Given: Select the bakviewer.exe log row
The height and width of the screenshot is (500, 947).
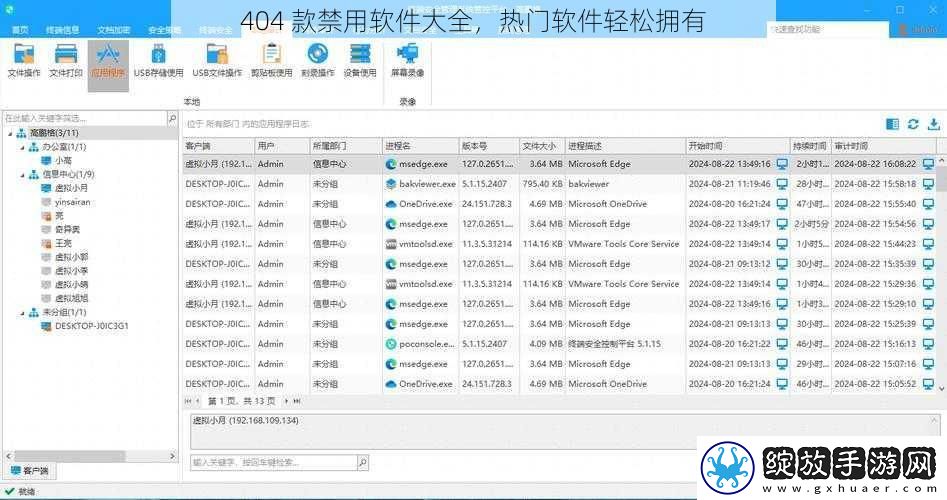Looking at the screenshot, I should click(560, 184).
